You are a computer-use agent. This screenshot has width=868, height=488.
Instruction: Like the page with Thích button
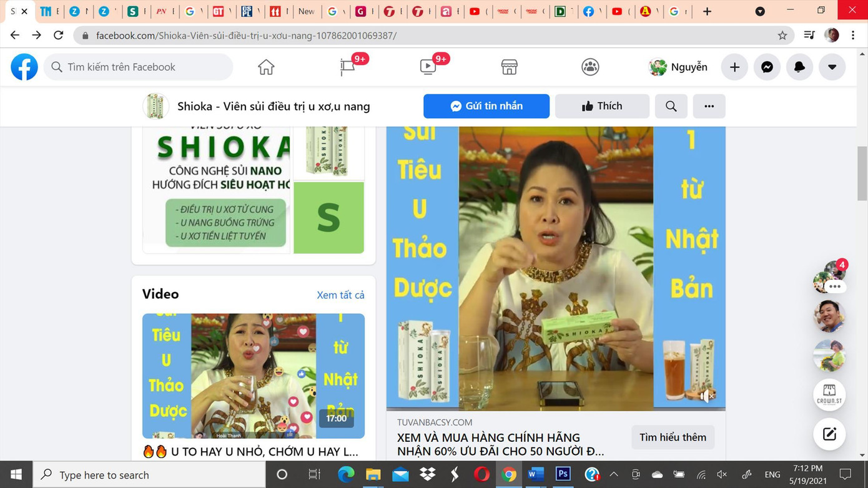(602, 106)
